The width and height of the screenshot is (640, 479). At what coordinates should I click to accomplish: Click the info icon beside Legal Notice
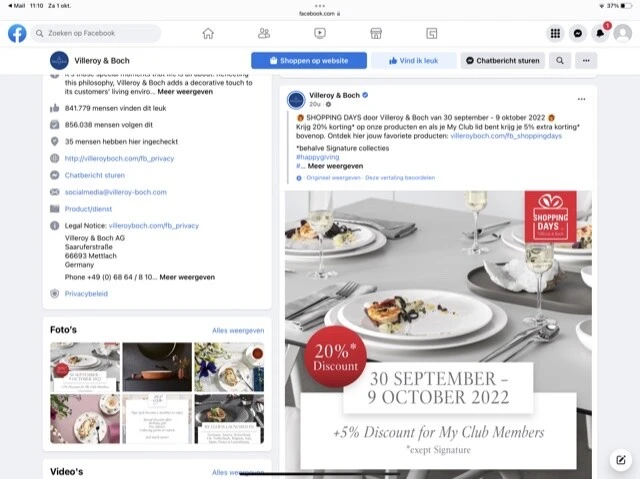[x=54, y=225]
